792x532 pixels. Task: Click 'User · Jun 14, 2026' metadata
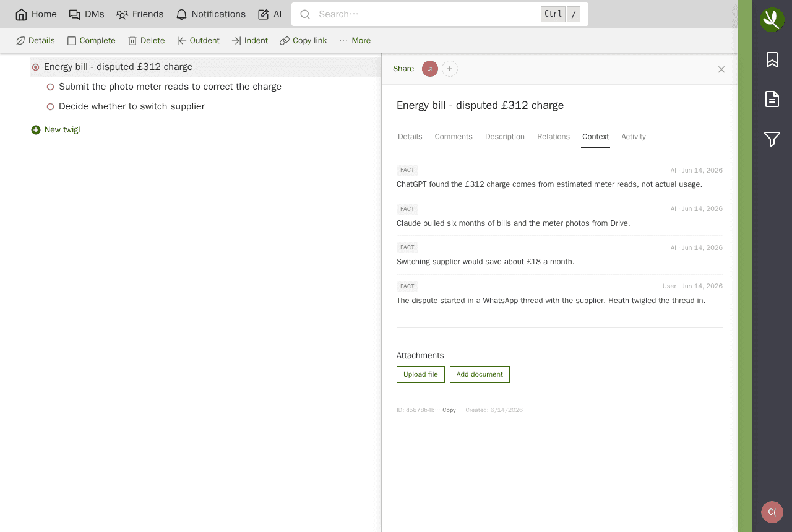click(x=692, y=286)
